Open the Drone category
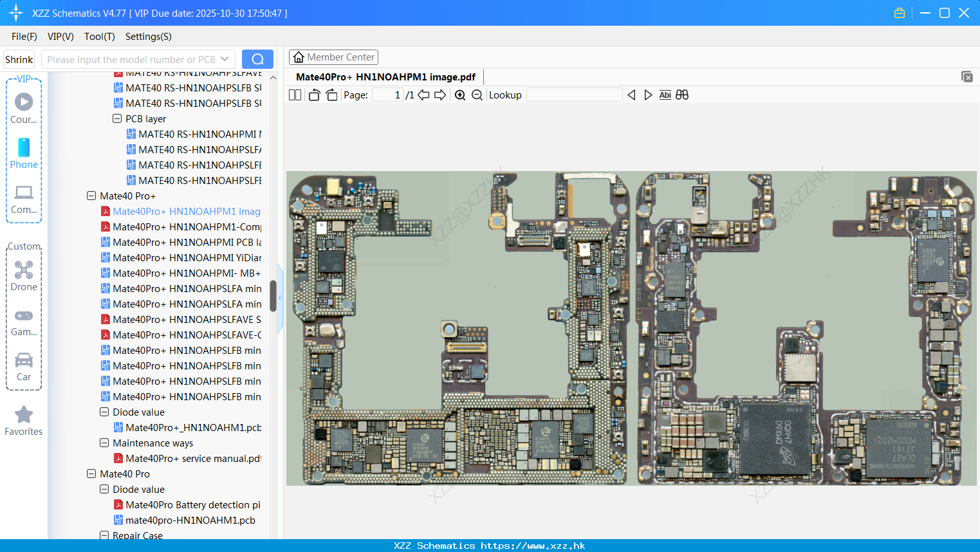980x552 pixels. point(24,276)
